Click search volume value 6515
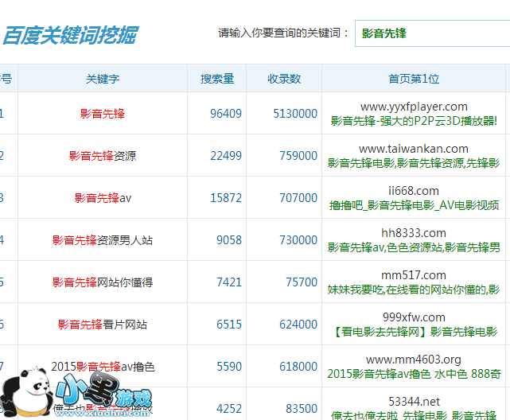This screenshot has height=420, width=510. [x=229, y=324]
